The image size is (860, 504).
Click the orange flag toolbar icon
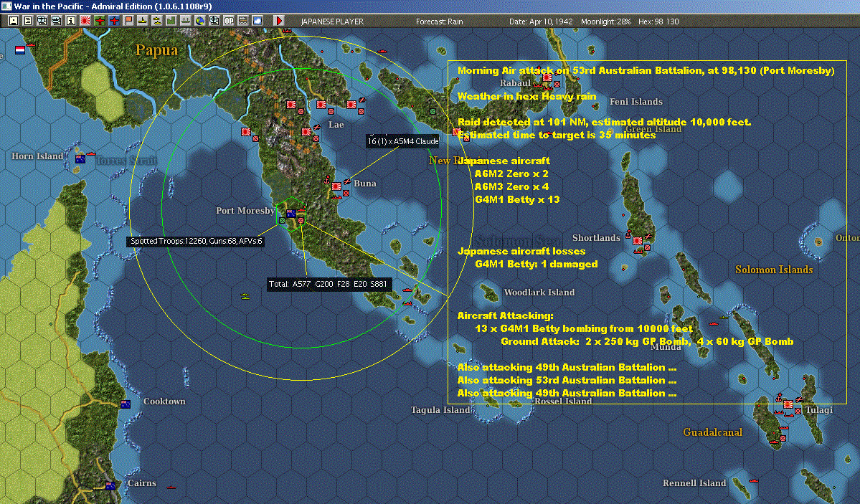tap(128, 21)
